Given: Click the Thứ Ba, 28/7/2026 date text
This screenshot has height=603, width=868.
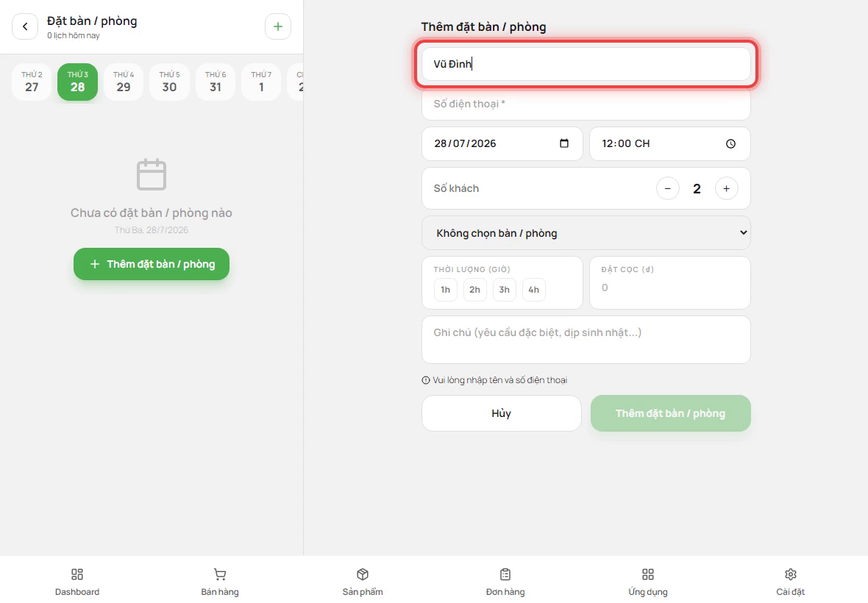Looking at the screenshot, I should point(151,230).
